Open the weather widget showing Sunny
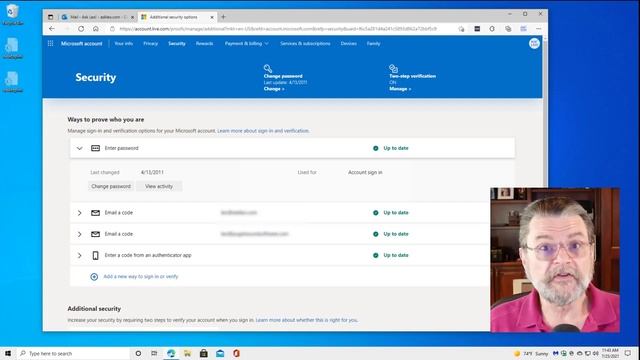Viewport: 640px width, 360px height. [x=532, y=353]
